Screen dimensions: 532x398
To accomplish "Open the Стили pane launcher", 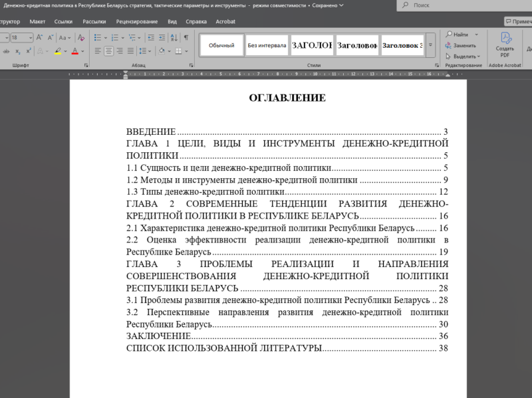I will point(437,65).
